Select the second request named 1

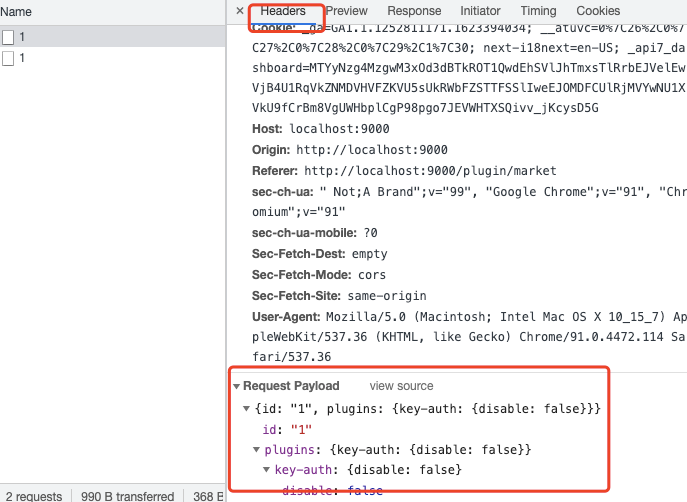coord(113,58)
